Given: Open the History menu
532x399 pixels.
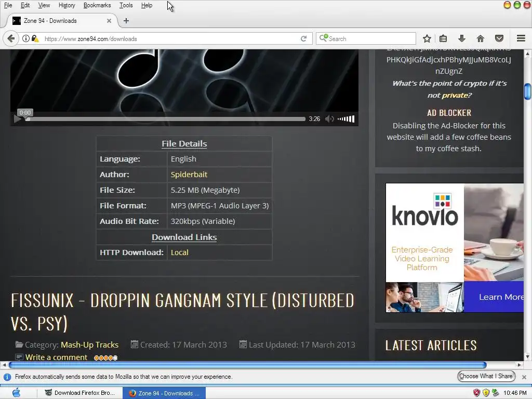Looking at the screenshot, I should (66, 5).
